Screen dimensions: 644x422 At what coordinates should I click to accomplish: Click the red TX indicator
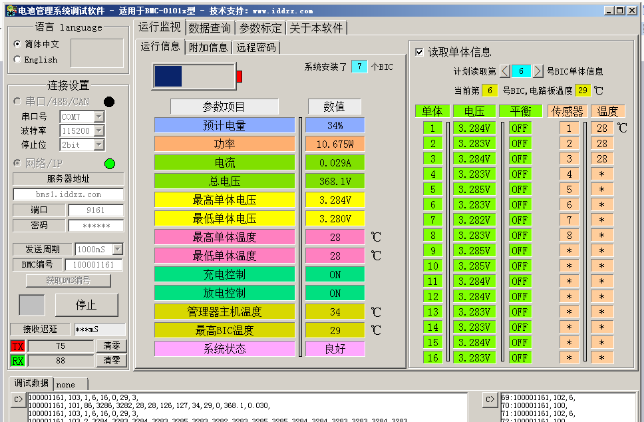(x=18, y=346)
